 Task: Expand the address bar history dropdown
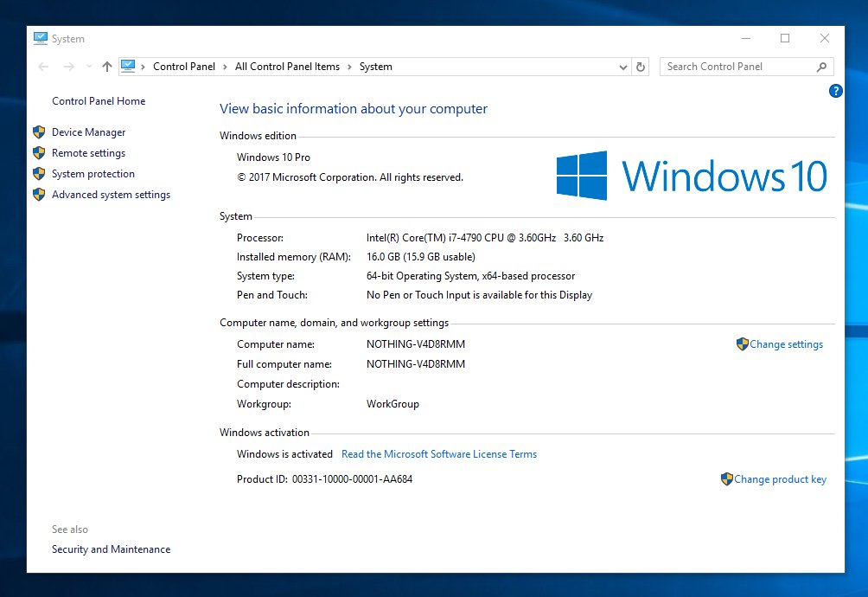623,67
